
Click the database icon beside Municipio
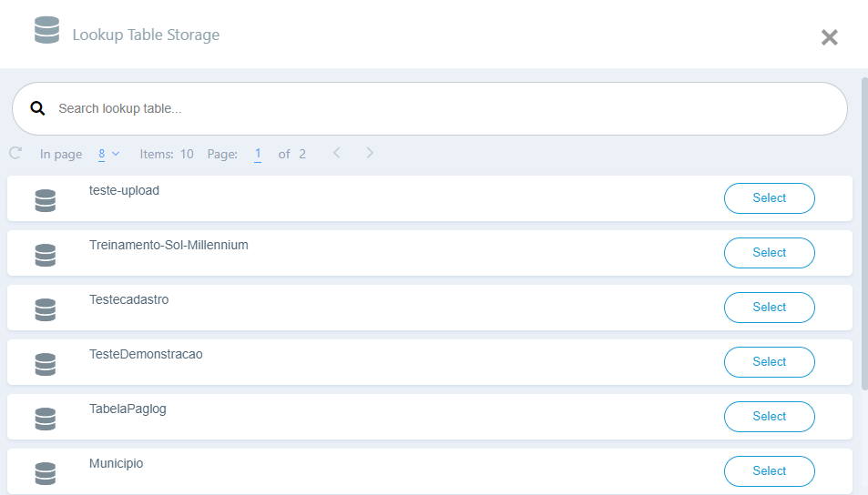pos(46,473)
